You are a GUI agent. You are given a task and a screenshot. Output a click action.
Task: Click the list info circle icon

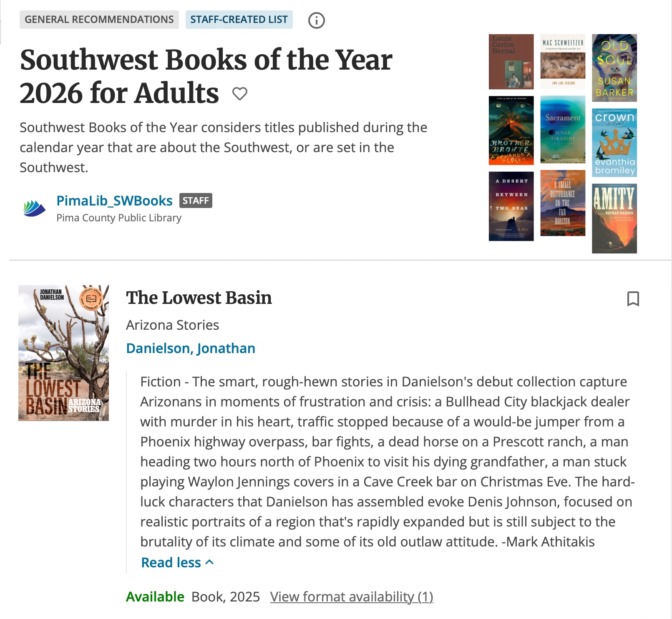[316, 20]
